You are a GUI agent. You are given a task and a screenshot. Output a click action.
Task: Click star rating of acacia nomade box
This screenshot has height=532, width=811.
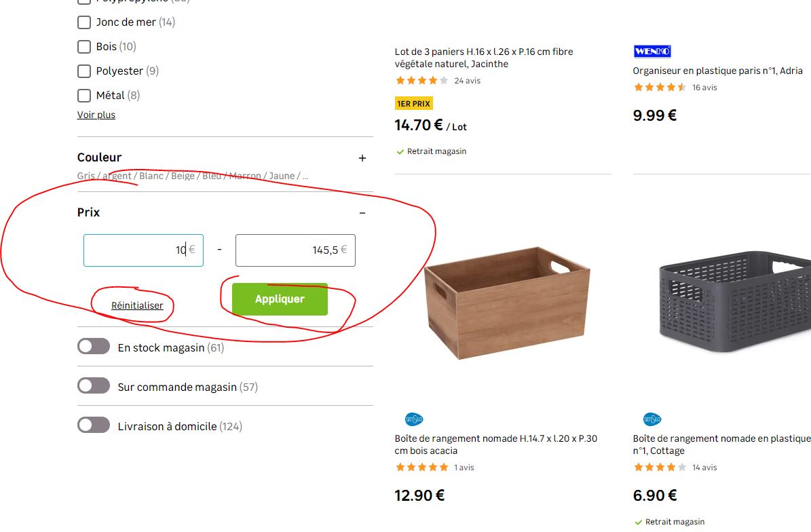pos(421,468)
